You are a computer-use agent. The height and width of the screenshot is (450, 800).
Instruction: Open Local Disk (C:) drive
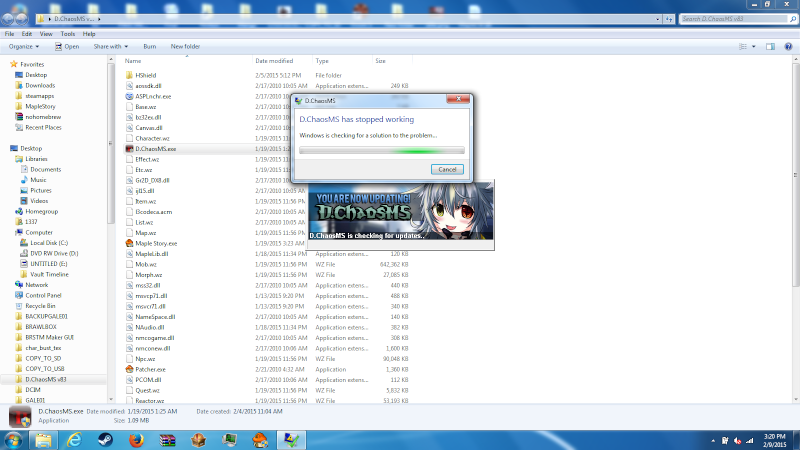tap(49, 243)
